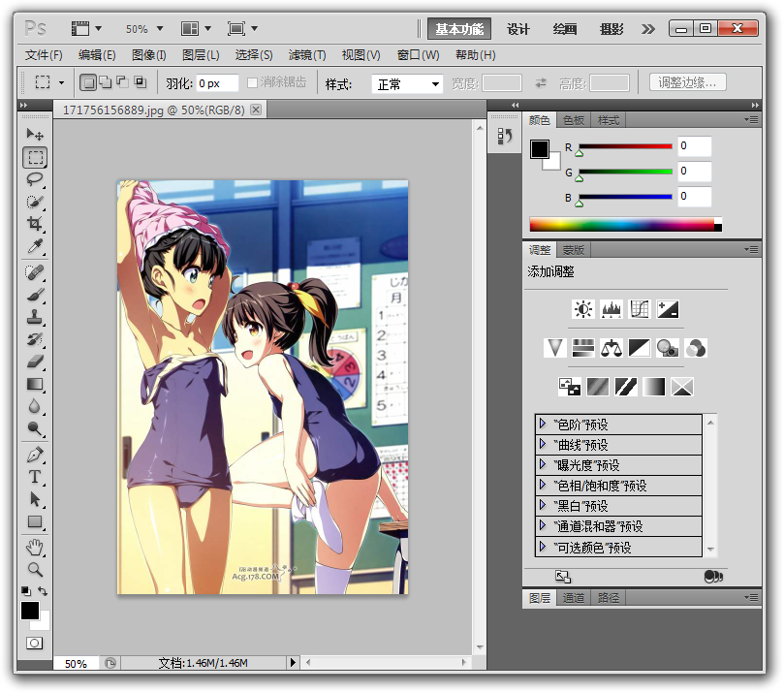Viewport: 784px width, 693px height.
Task: Select the Blur tool
Action: [35, 406]
